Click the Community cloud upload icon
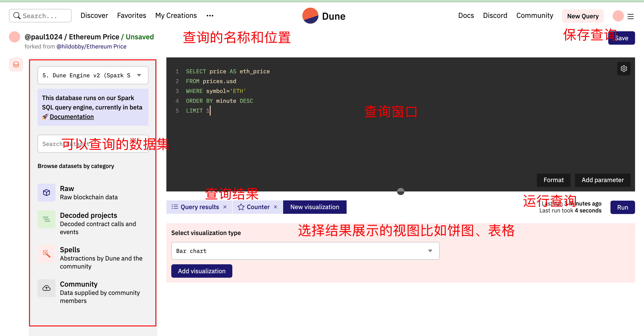The width and height of the screenshot is (644, 336). click(x=47, y=288)
